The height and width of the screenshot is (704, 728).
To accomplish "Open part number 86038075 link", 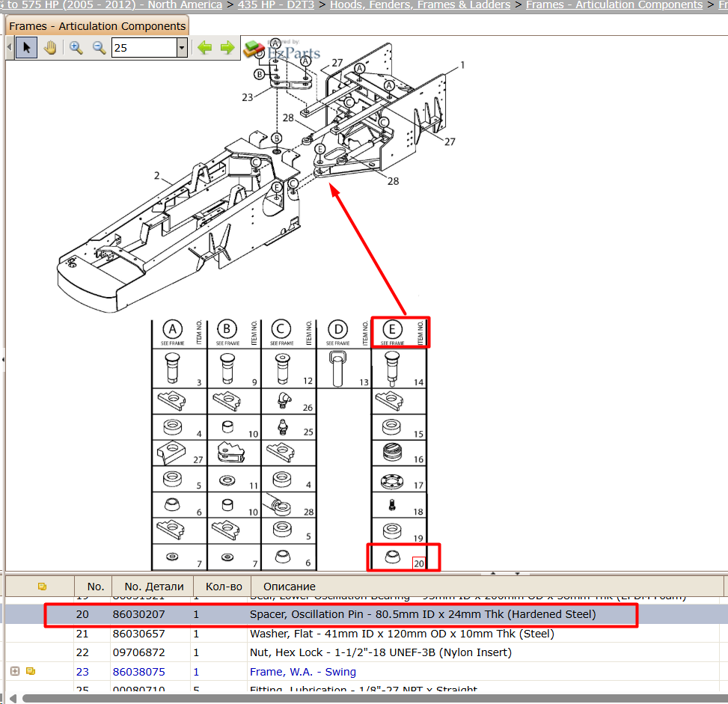I will pos(139,672).
